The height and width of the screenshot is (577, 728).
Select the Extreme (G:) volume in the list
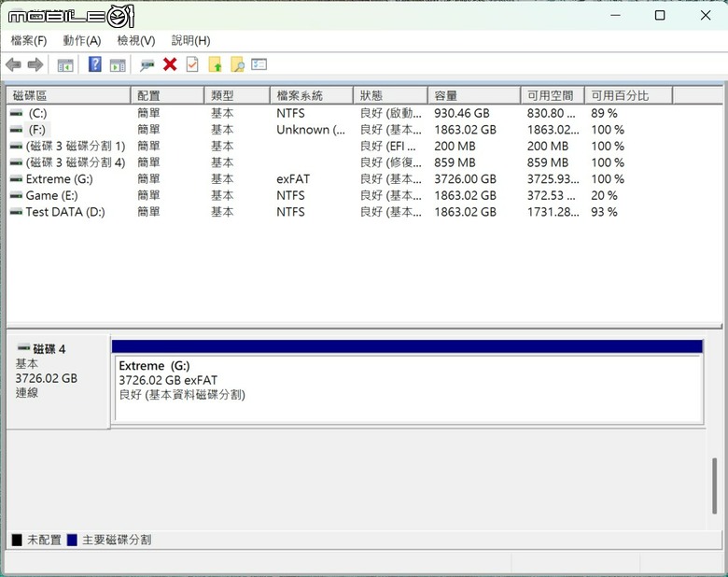364,179
